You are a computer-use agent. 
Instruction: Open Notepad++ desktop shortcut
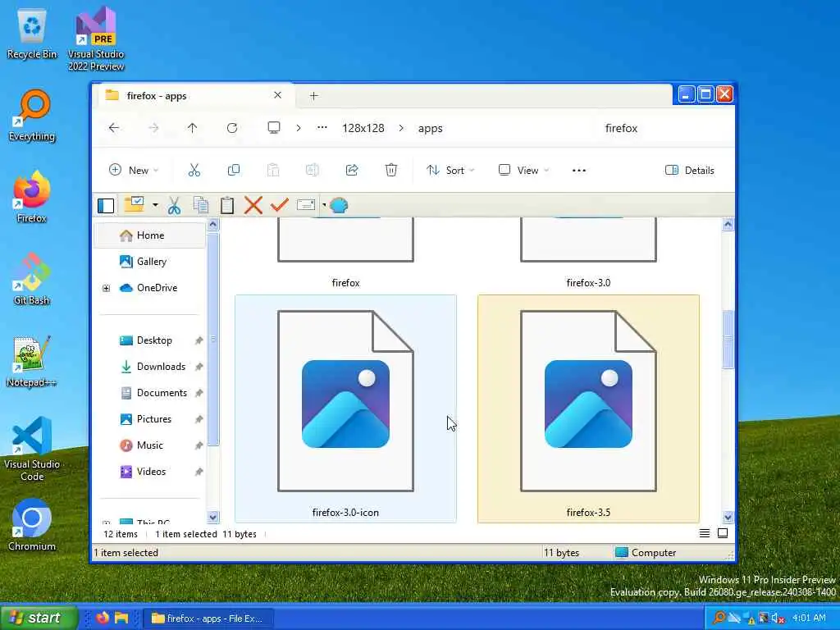tap(32, 362)
